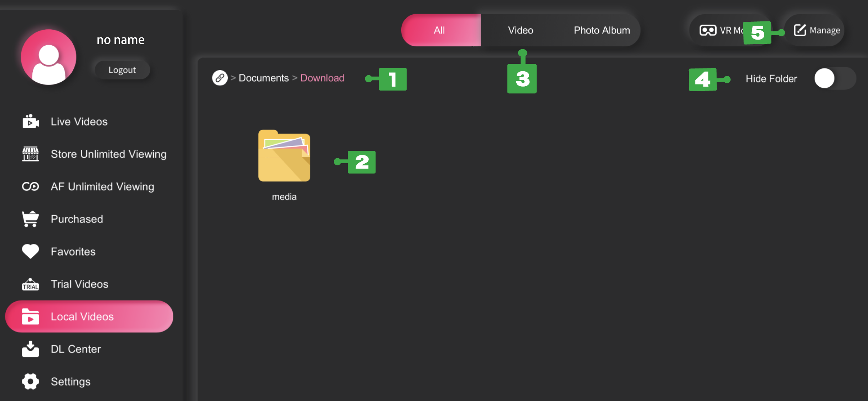Click the link icon at the breadcrumb start

pyautogui.click(x=220, y=78)
